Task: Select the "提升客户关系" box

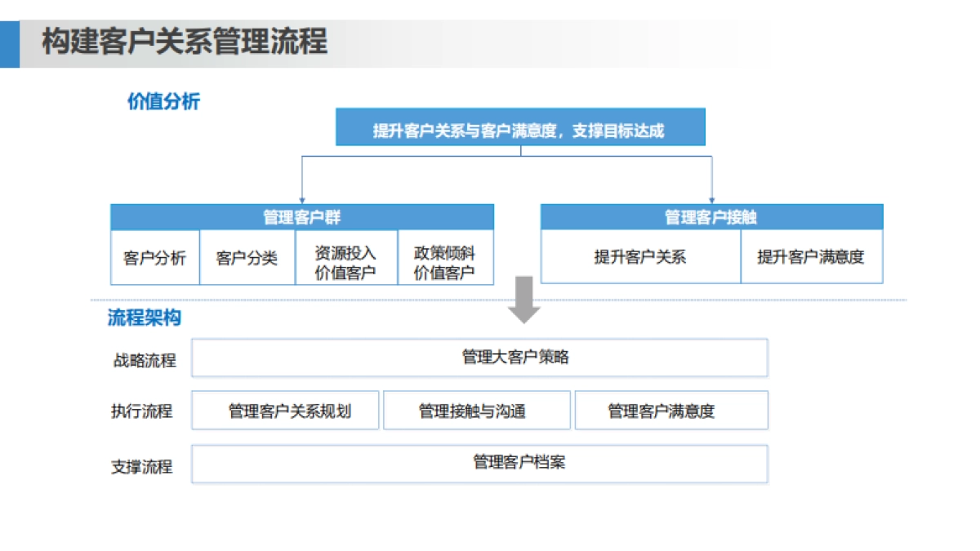Action: (x=639, y=257)
